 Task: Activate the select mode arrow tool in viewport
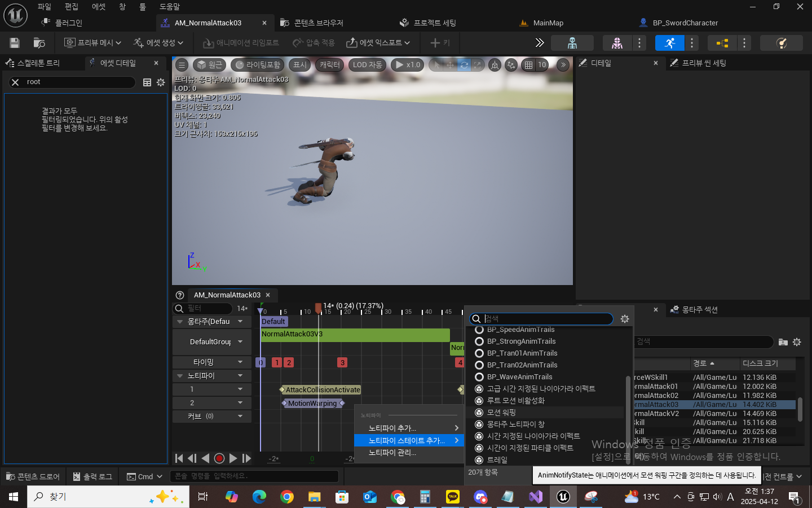click(x=436, y=65)
